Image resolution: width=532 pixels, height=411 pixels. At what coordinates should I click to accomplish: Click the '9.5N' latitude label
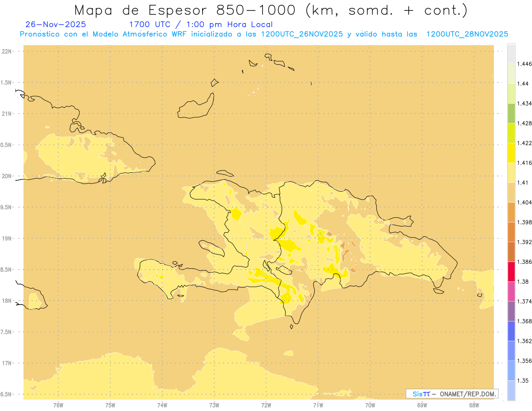[x=7, y=207]
